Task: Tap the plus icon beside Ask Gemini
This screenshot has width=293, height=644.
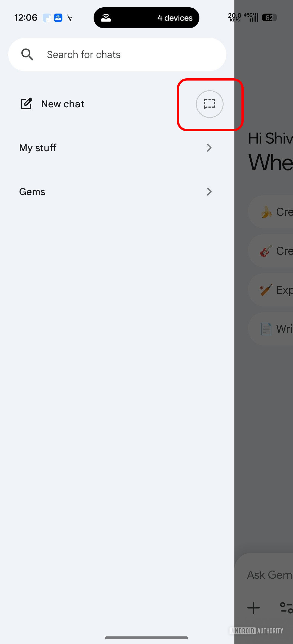Action: click(x=254, y=608)
